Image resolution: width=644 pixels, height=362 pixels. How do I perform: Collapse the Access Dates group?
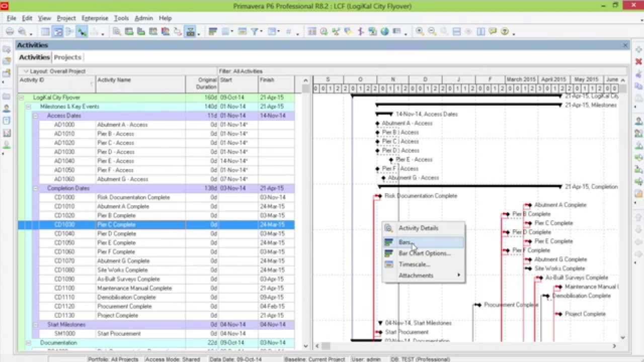click(x=36, y=116)
